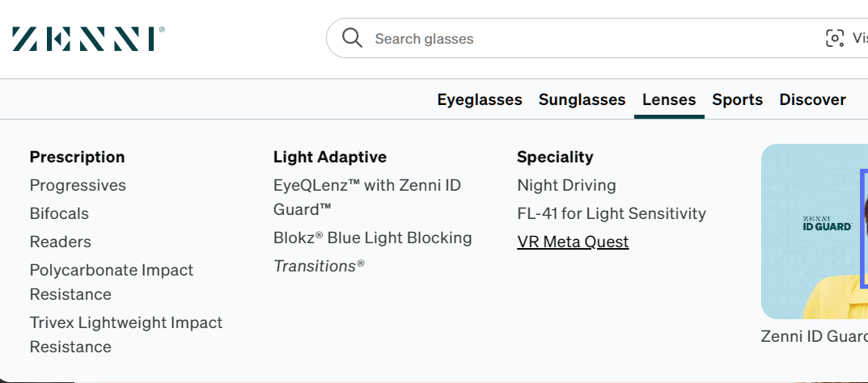
Task: Choose the Bifocals link
Action: 59,213
